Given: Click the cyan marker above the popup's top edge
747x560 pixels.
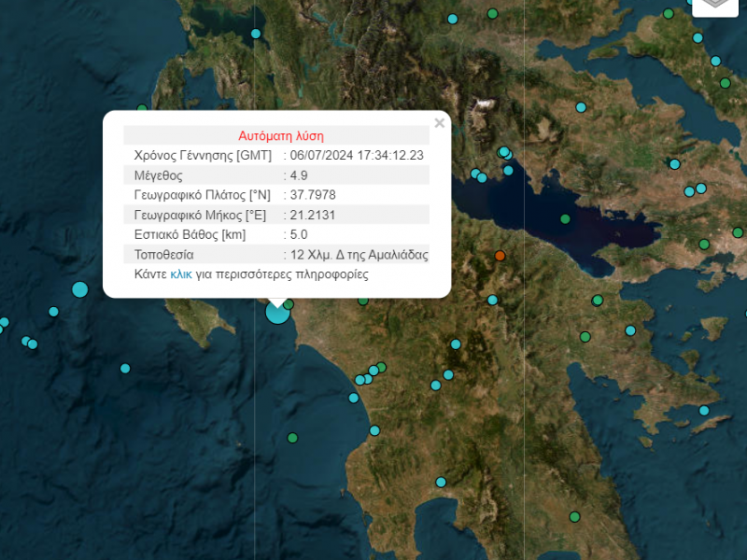Looking at the screenshot, I should pyautogui.click(x=256, y=34).
